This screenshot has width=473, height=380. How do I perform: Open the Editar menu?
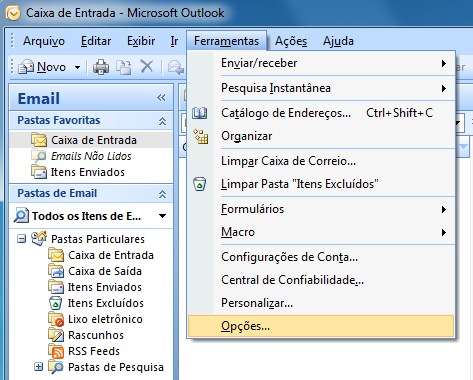(x=96, y=41)
